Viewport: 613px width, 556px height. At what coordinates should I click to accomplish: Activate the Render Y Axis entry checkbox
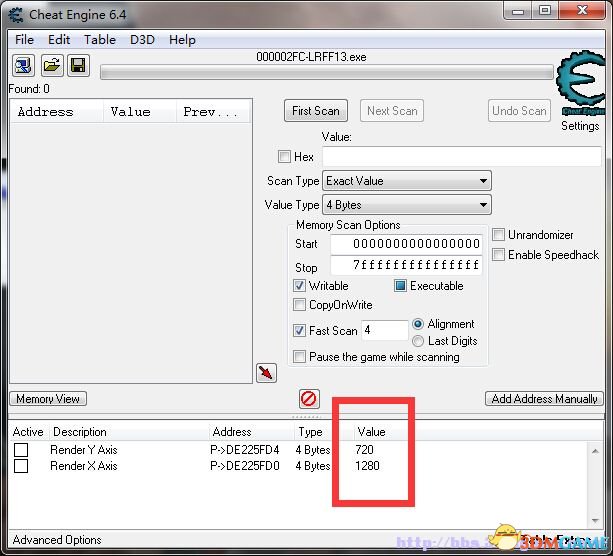click(21, 450)
